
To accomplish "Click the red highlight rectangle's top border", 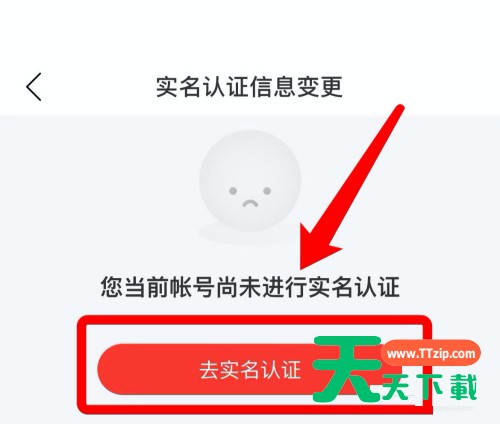I will point(255,321).
